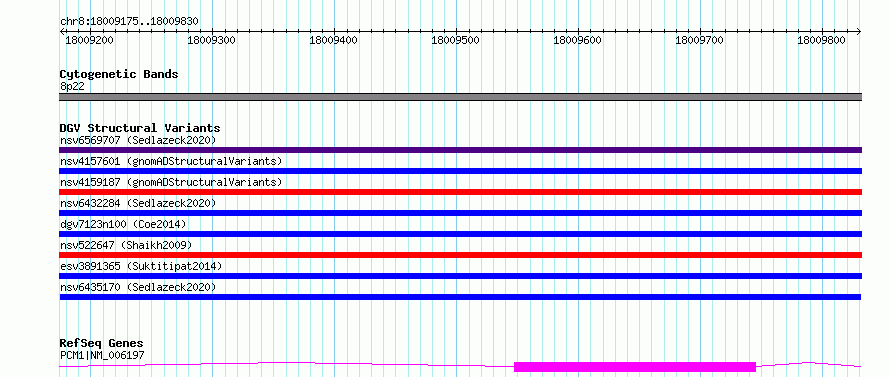Click the blue esv3891365 variant bar
The image size is (890, 377).
click(460, 276)
